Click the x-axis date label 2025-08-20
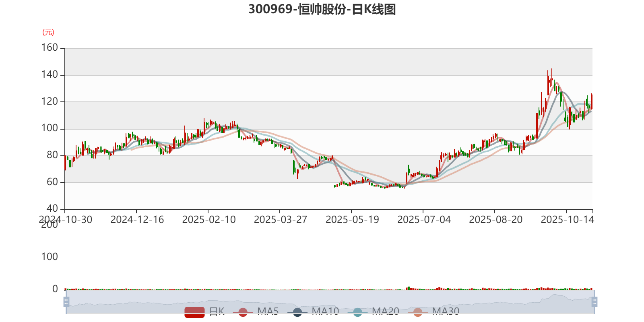The image size is (644, 322). coord(495,220)
